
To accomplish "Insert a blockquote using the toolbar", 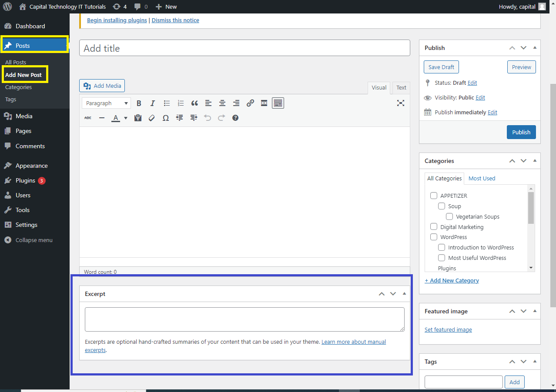I will click(194, 103).
